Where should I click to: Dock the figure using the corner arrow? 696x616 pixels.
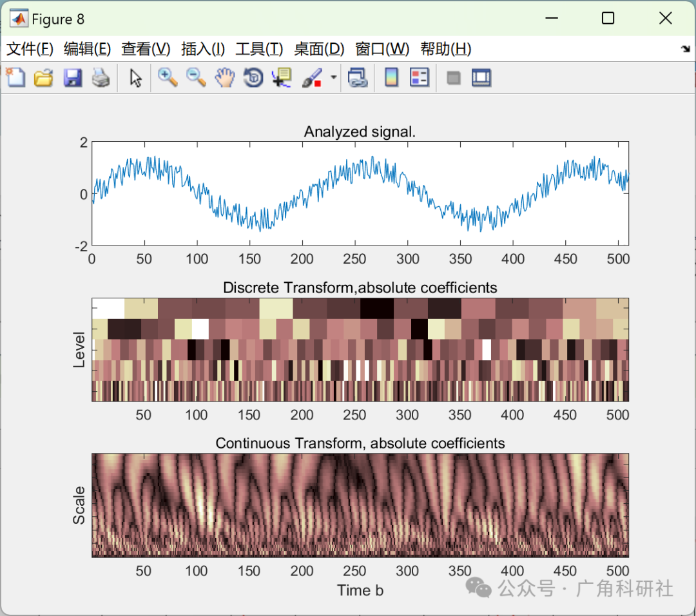(x=686, y=48)
